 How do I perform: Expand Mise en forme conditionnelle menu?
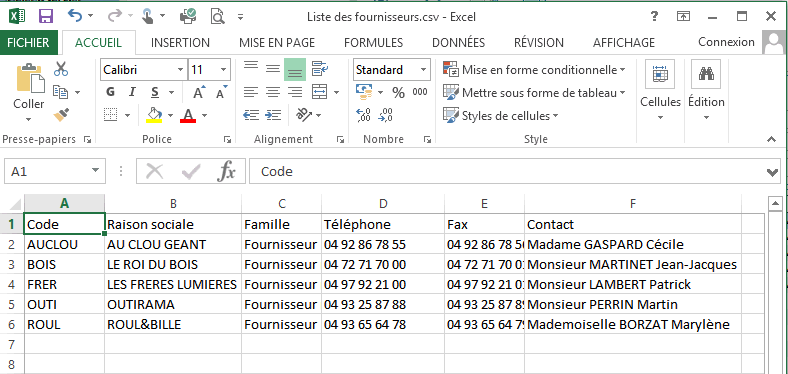pos(534,70)
